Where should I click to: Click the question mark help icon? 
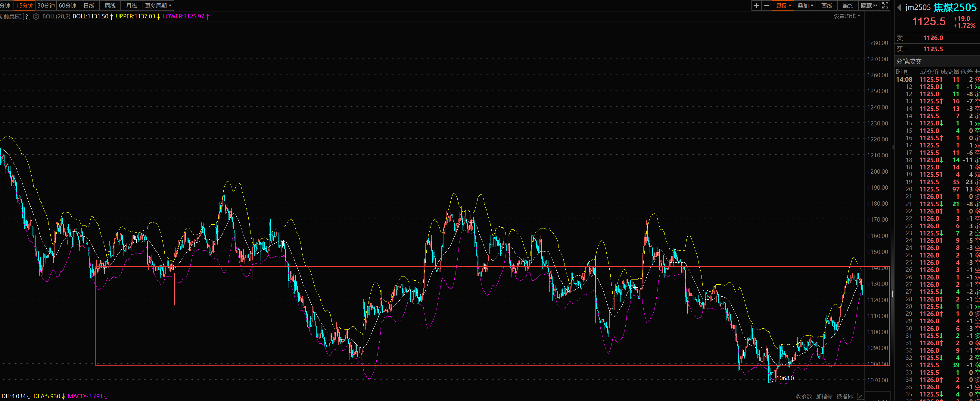26,16
